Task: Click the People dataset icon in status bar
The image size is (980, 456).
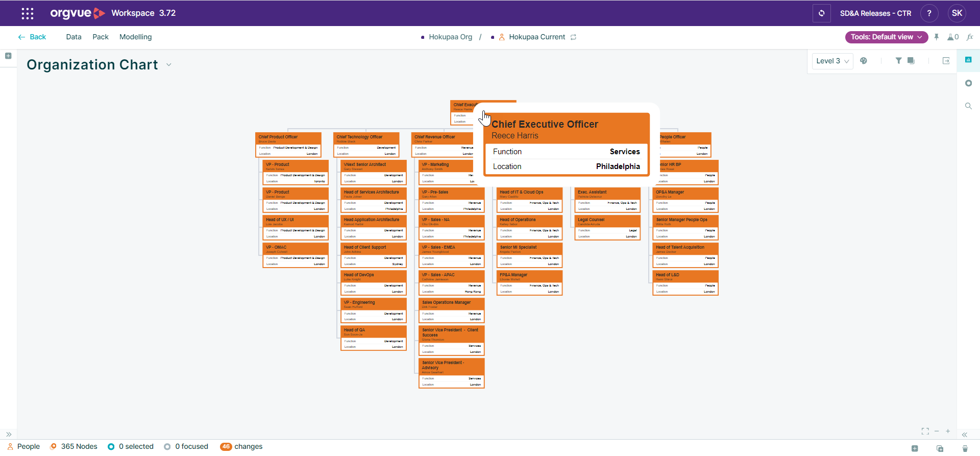Action: (10, 446)
